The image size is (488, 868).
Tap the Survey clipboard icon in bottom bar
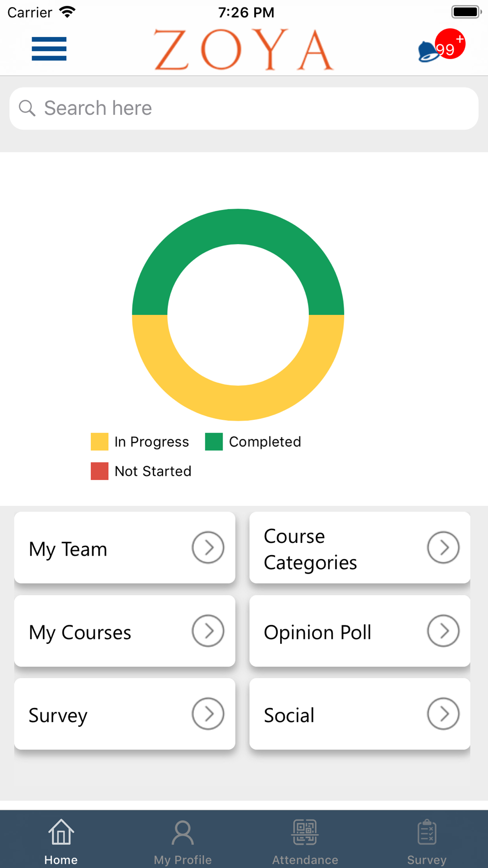427,832
